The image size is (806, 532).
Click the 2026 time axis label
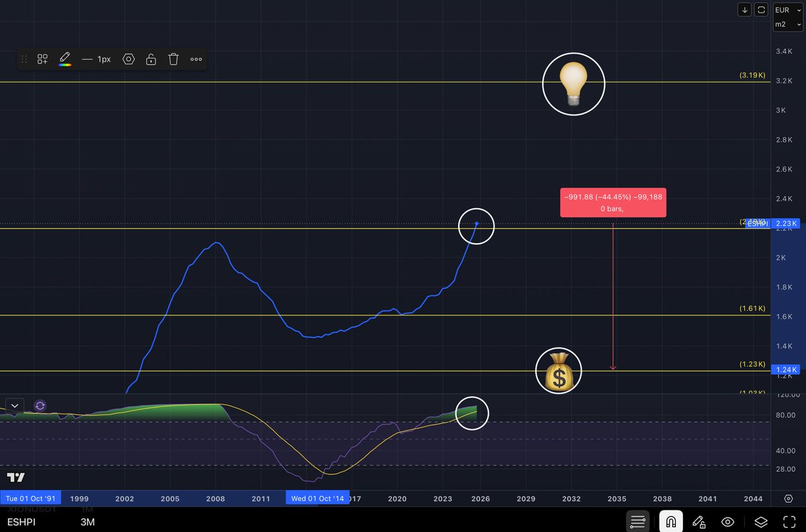coord(480,499)
